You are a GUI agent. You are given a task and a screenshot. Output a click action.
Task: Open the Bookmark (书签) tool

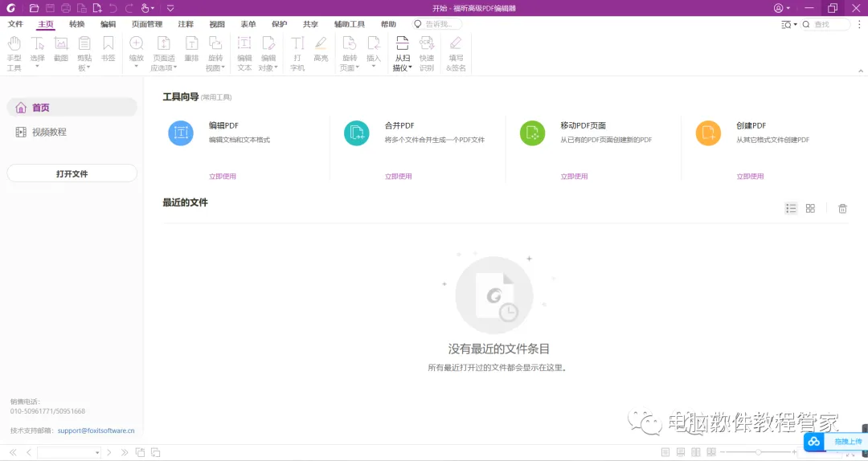coord(108,49)
